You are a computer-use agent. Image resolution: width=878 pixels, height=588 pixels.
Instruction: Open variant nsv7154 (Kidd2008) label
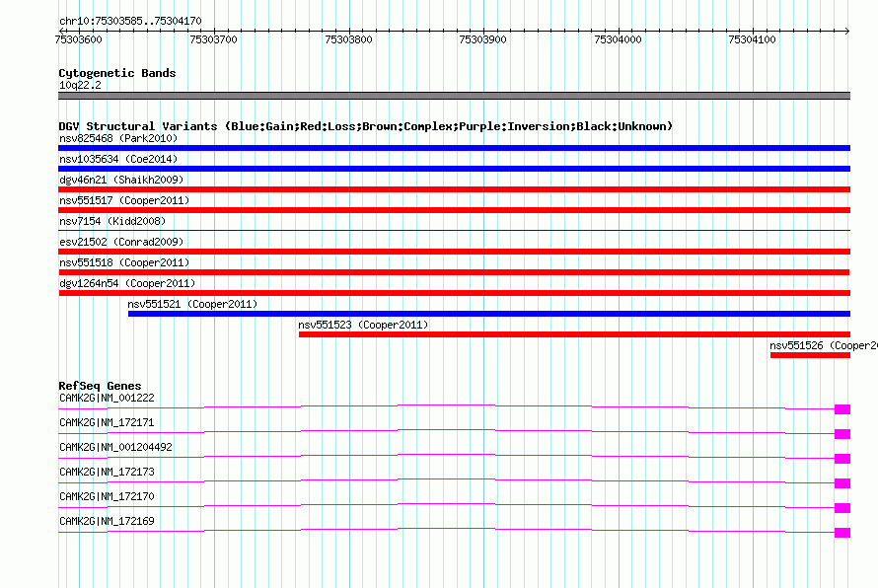pos(112,221)
